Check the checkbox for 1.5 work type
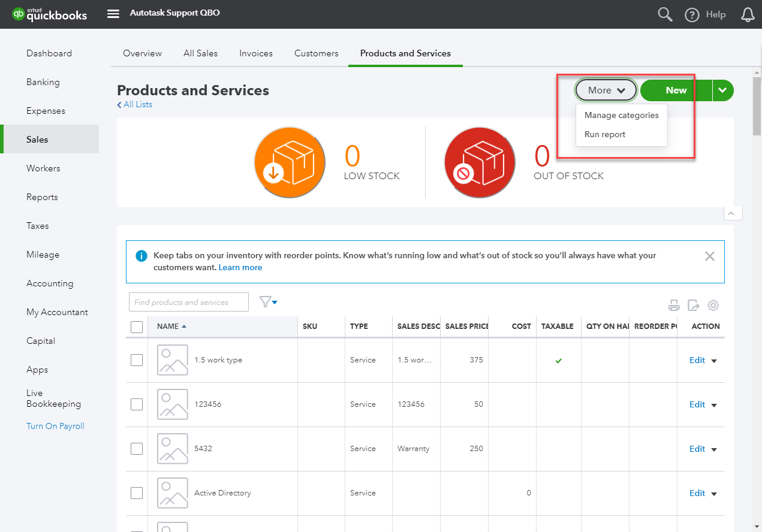 [x=137, y=359]
